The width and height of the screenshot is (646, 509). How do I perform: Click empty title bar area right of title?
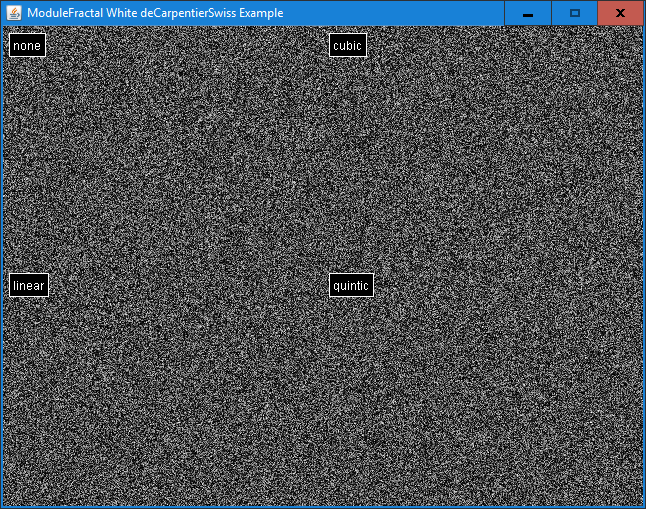[400, 13]
